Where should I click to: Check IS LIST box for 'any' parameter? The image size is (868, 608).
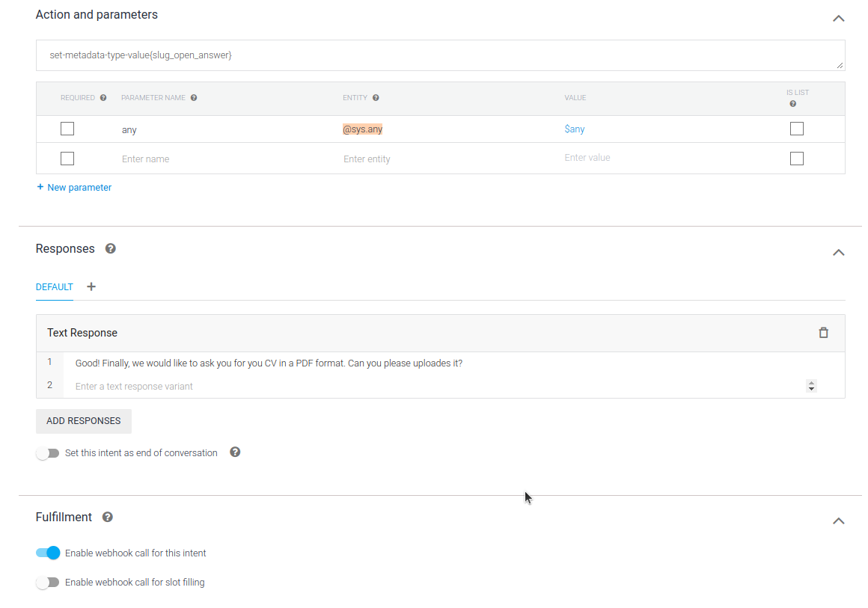tap(797, 129)
